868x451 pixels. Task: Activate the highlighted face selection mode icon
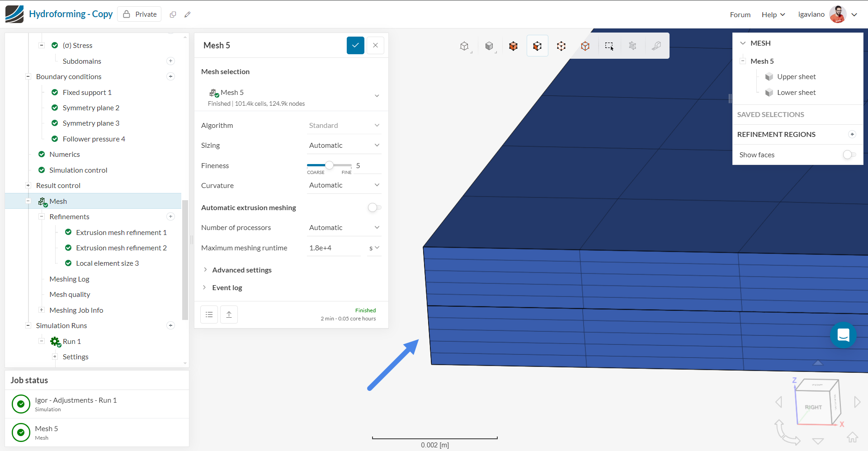tap(538, 46)
